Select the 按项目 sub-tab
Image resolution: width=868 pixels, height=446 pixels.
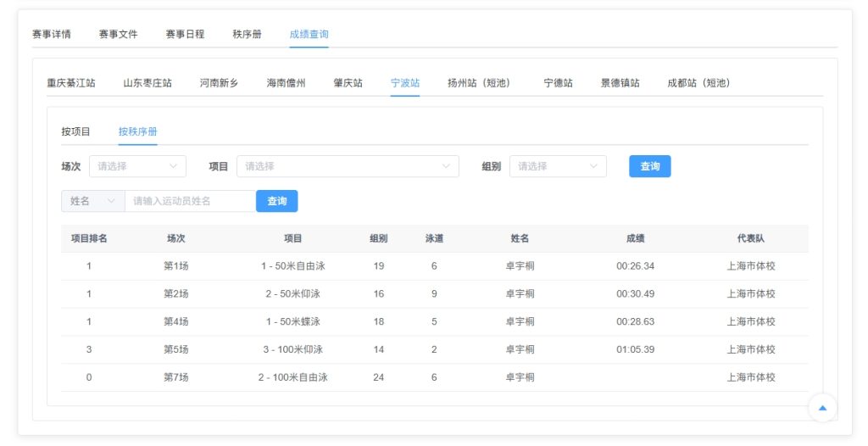76,131
